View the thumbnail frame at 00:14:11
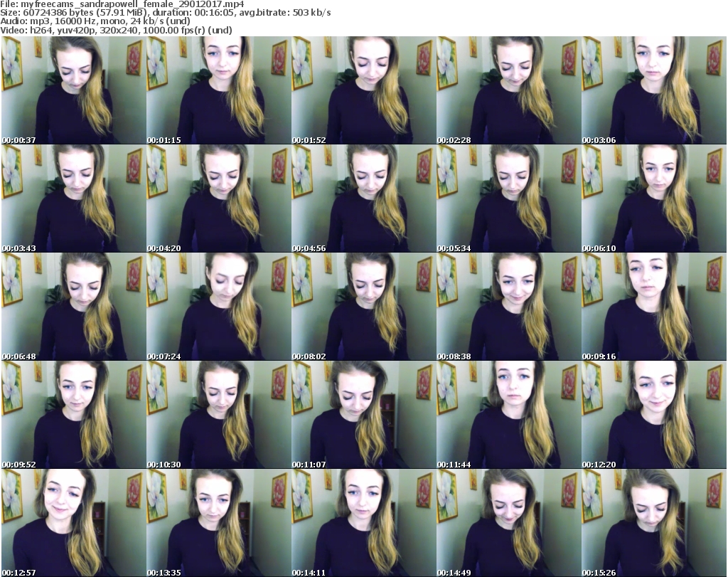The image size is (728, 577). pyautogui.click(x=363, y=523)
